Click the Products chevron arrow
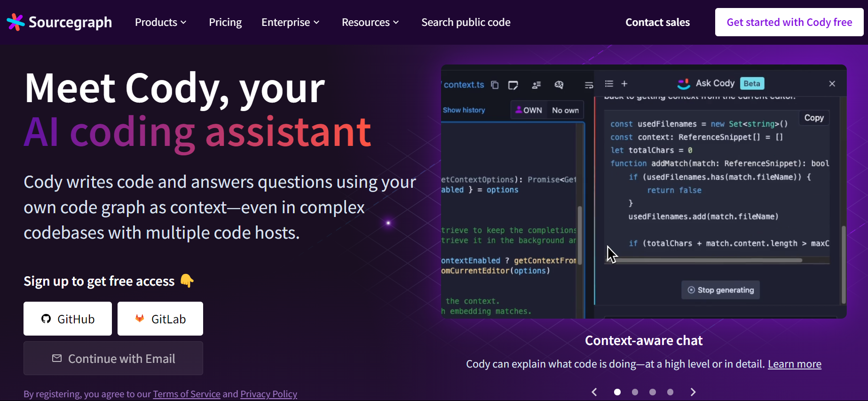 (x=183, y=23)
